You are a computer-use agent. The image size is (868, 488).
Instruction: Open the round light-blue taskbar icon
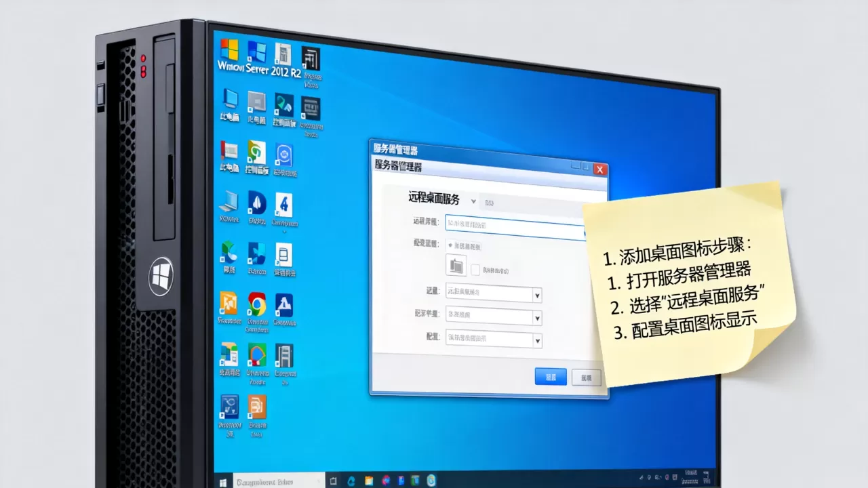(x=431, y=481)
